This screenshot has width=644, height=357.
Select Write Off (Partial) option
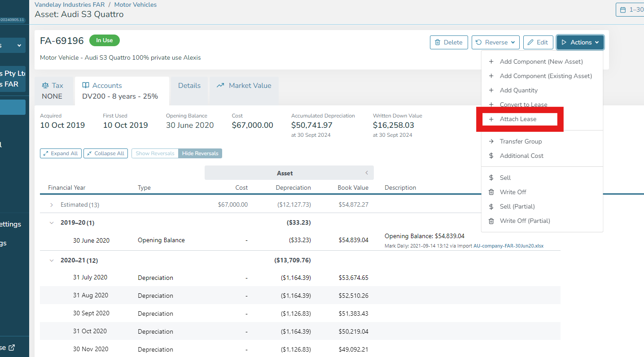pos(542,221)
